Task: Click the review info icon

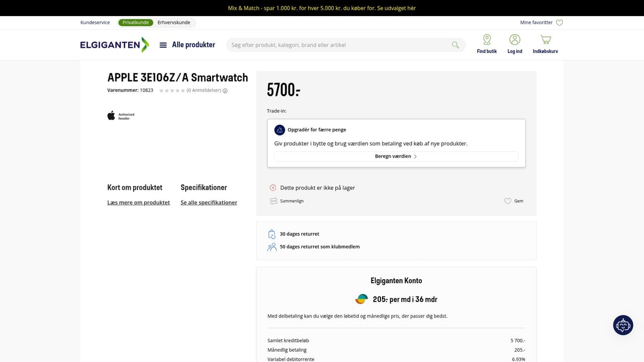Action: tap(225, 91)
